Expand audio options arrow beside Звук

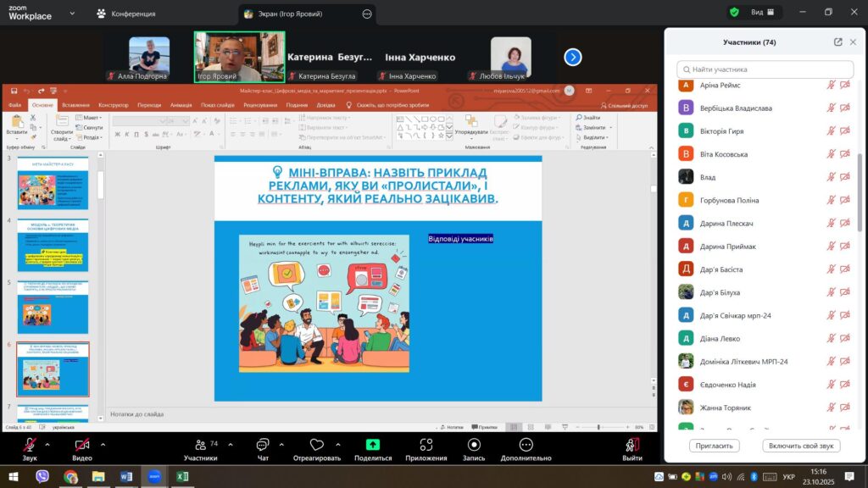51,444
